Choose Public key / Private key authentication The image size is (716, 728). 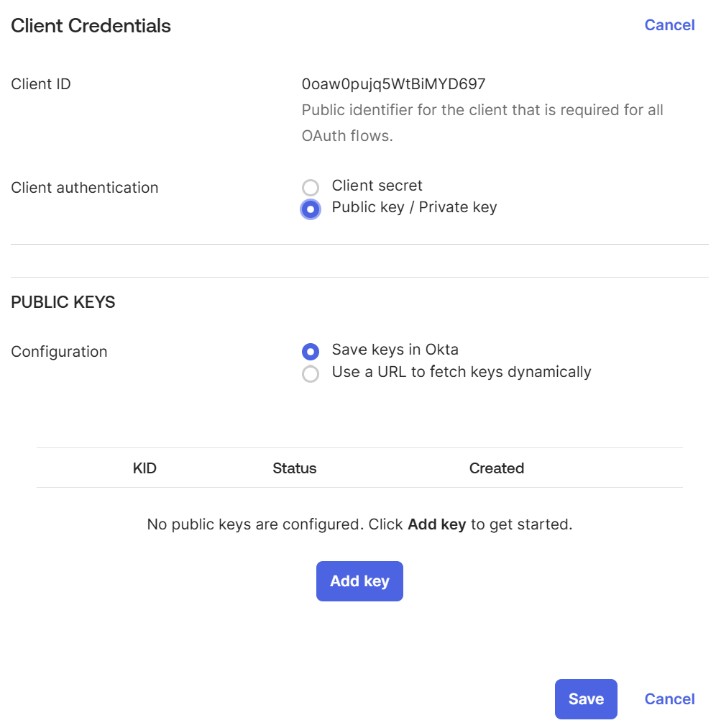(x=310, y=209)
